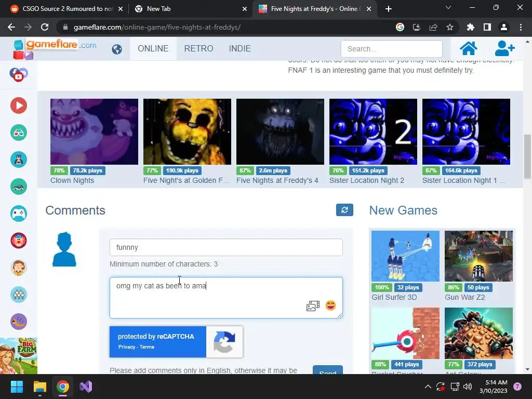Open the red play videos sidebar icon

(19, 105)
